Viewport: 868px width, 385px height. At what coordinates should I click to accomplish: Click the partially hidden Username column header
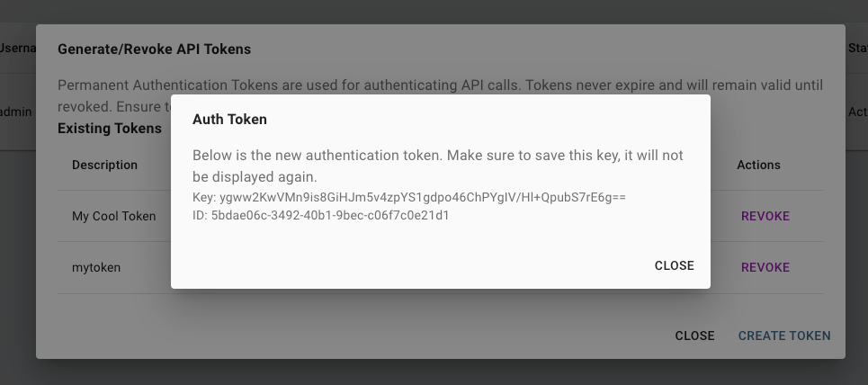(x=17, y=48)
